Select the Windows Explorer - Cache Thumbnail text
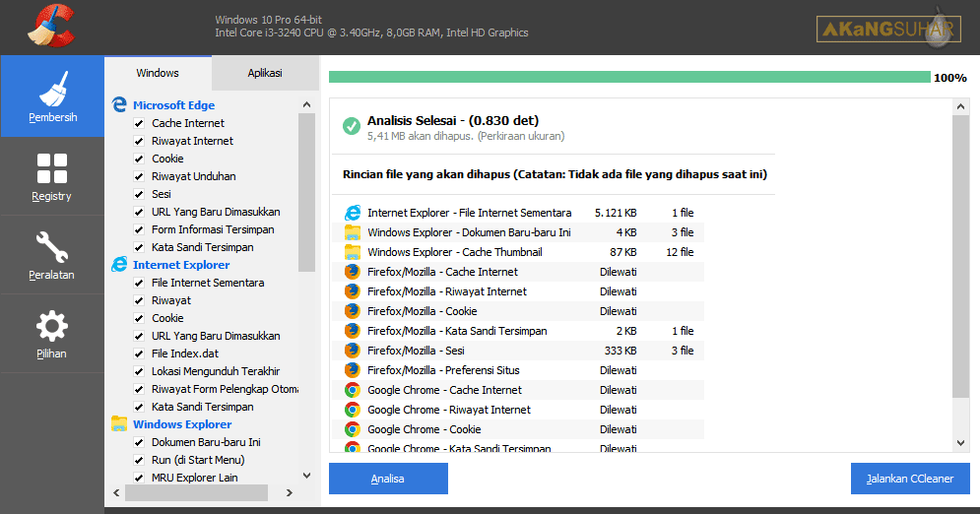This screenshot has height=514, width=980. pyautogui.click(x=455, y=252)
